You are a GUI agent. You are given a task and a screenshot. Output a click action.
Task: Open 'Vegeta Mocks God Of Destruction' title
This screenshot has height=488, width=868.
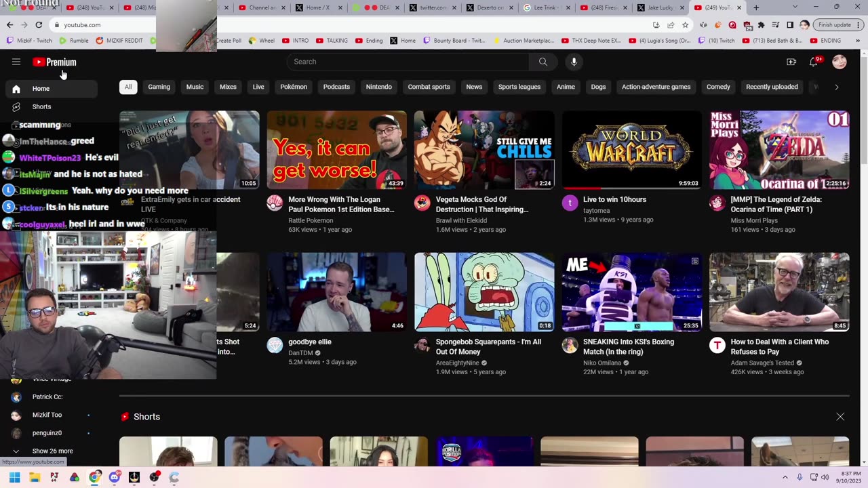(x=482, y=204)
